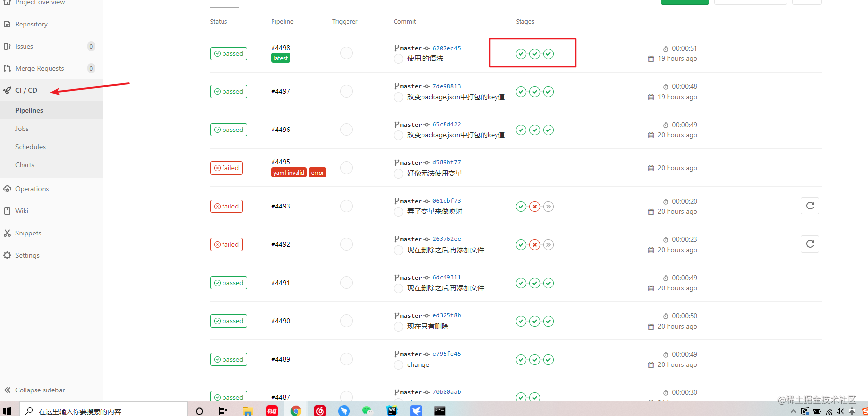Image resolution: width=868 pixels, height=416 pixels.
Task: Open WeChat from the taskbar
Action: tap(368, 411)
